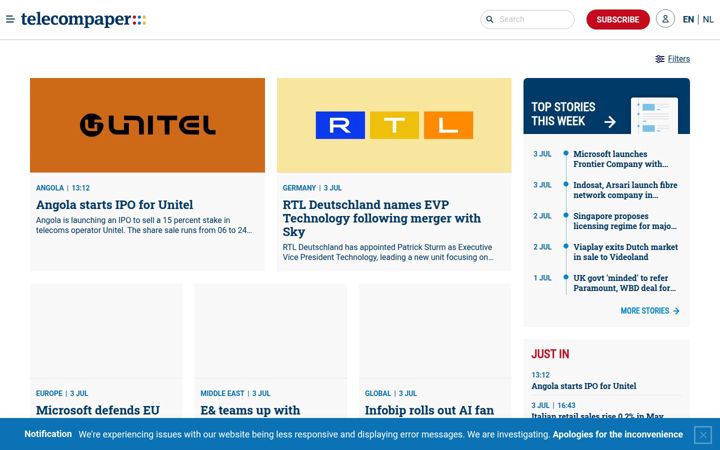Click the Filters sliders icon
The height and width of the screenshot is (450, 720).
click(659, 59)
